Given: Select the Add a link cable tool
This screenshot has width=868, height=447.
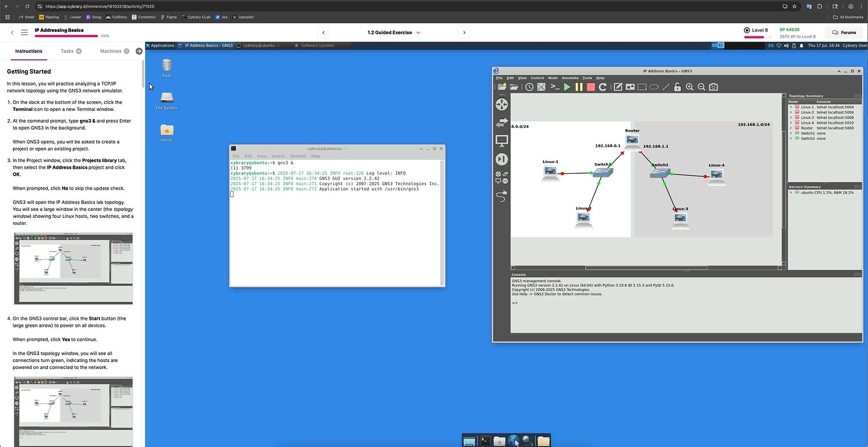Looking at the screenshot, I should click(x=501, y=197).
